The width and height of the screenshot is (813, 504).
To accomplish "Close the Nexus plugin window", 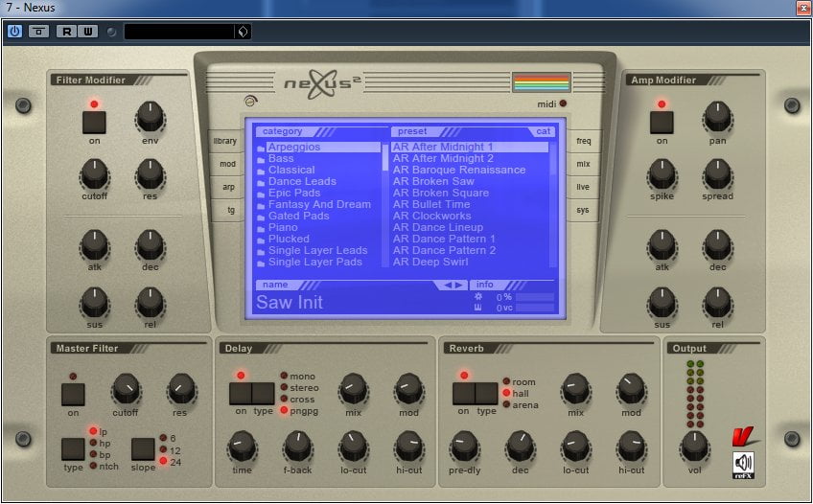I will tap(803, 8).
